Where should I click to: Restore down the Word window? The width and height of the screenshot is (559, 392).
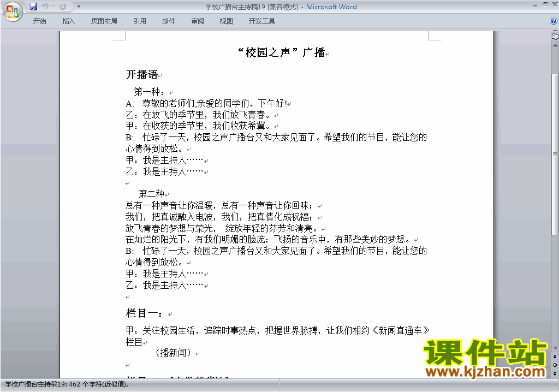545,4
